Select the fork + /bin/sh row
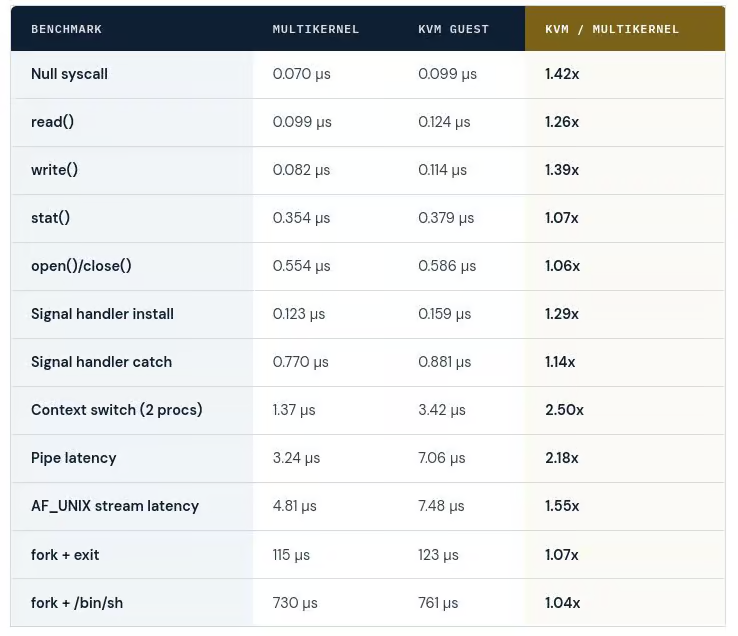Image resolution: width=738 pixels, height=636 pixels. pyautogui.click(x=368, y=603)
